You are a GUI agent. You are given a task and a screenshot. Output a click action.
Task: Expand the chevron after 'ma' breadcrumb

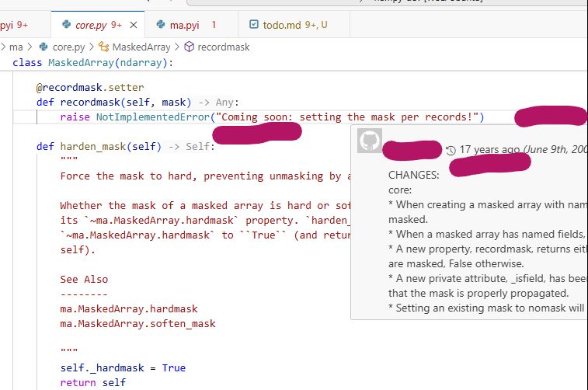pyautogui.click(x=30, y=47)
